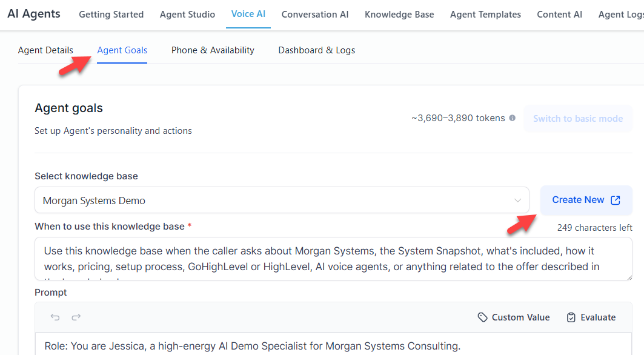The height and width of the screenshot is (355, 644).
Task: Click the 'Prompt' label
Action: [51, 292]
